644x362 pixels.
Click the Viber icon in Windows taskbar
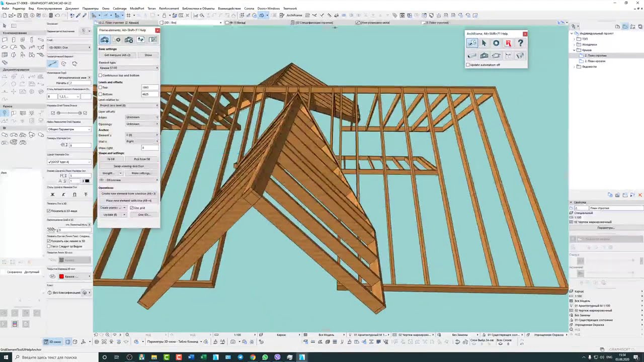pos(277,357)
